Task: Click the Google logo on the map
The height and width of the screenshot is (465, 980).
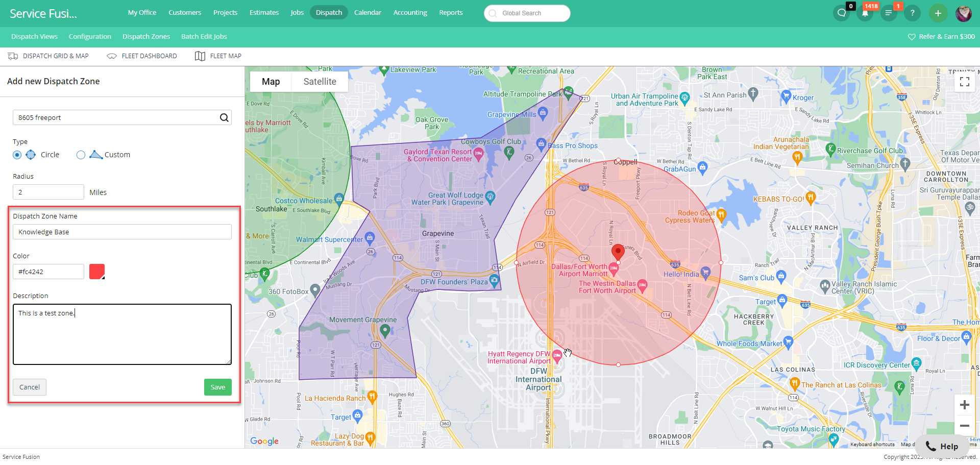Action: tap(264, 441)
